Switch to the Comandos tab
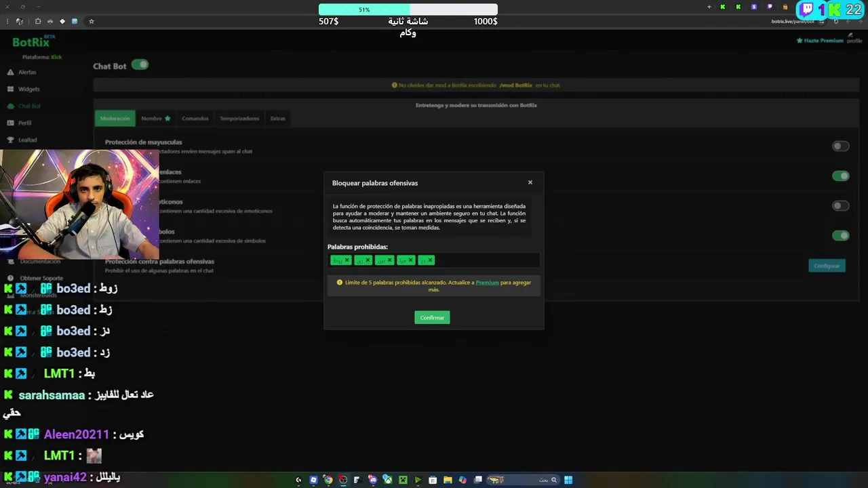The image size is (868, 488). 195,119
